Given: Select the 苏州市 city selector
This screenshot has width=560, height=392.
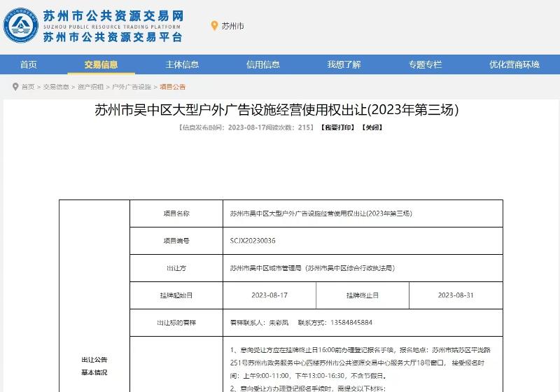Looking at the screenshot, I should (x=232, y=27).
